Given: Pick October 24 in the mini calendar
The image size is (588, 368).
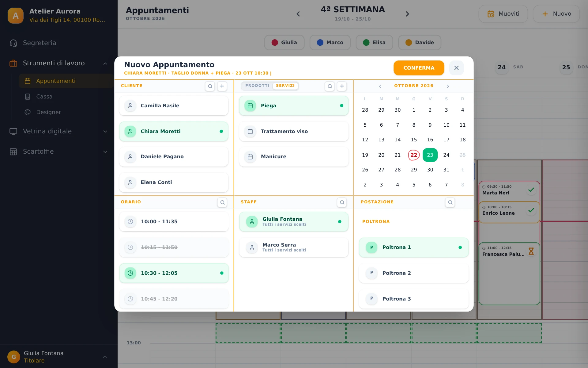Looking at the screenshot, I should [x=446, y=155].
